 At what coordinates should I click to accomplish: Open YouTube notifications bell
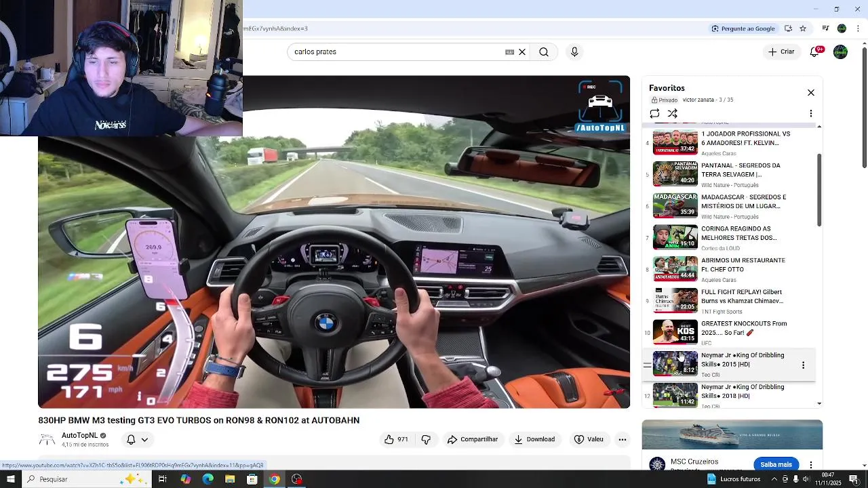coord(816,52)
